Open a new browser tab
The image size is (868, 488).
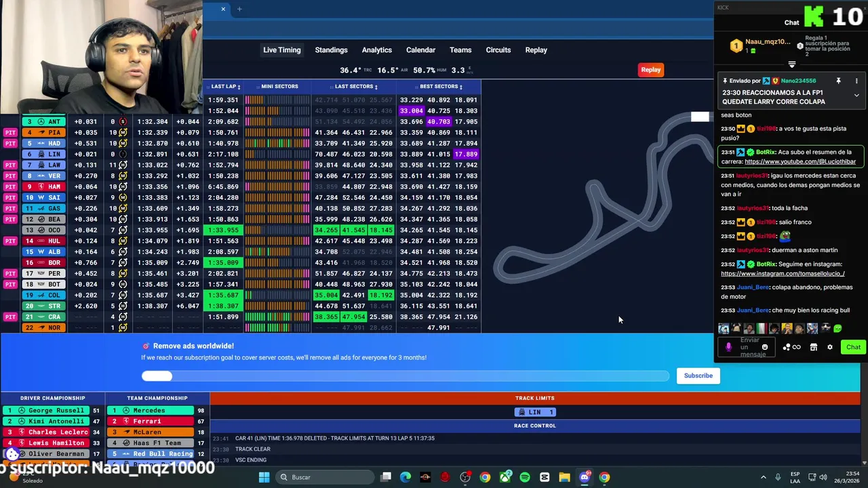point(239,9)
